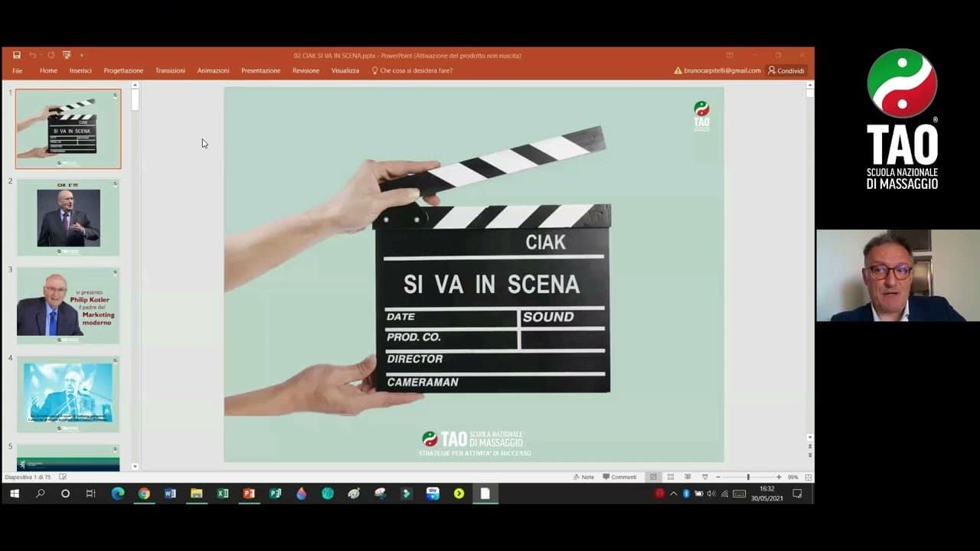Select the Normal view icon
Image resolution: width=980 pixels, height=551 pixels.
click(x=654, y=477)
